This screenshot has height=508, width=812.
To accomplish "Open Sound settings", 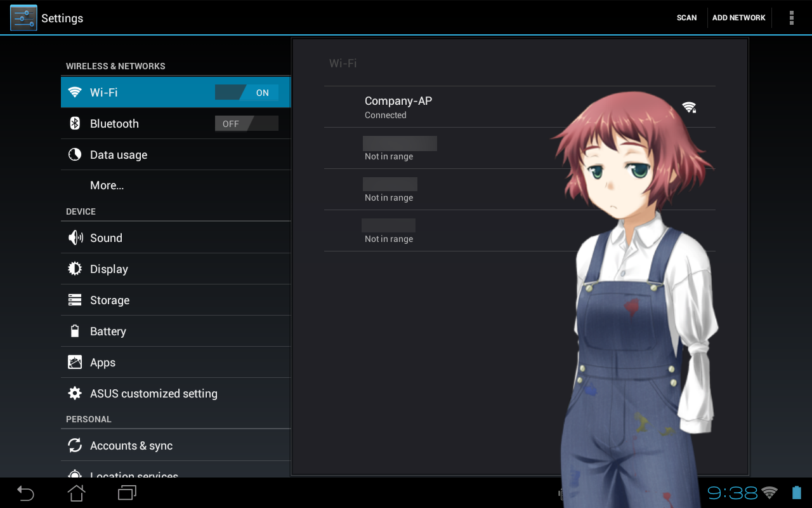I will click(176, 237).
